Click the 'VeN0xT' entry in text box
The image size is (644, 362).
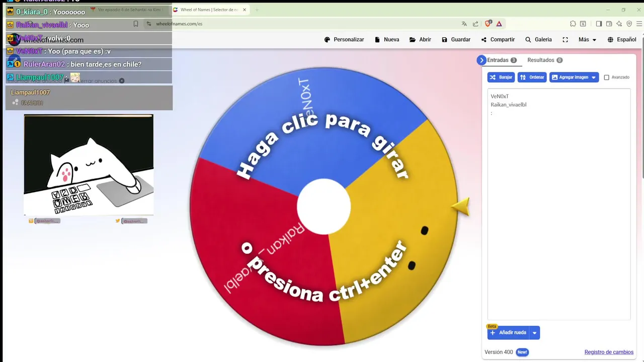(500, 96)
